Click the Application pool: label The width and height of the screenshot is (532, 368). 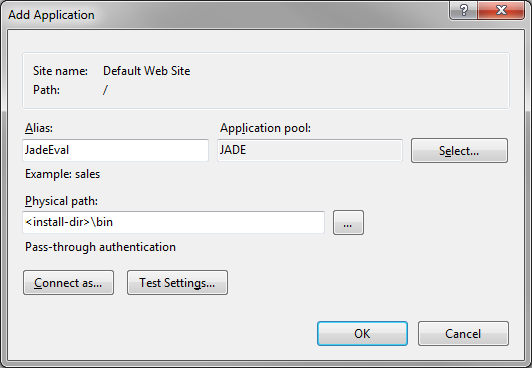pyautogui.click(x=265, y=128)
